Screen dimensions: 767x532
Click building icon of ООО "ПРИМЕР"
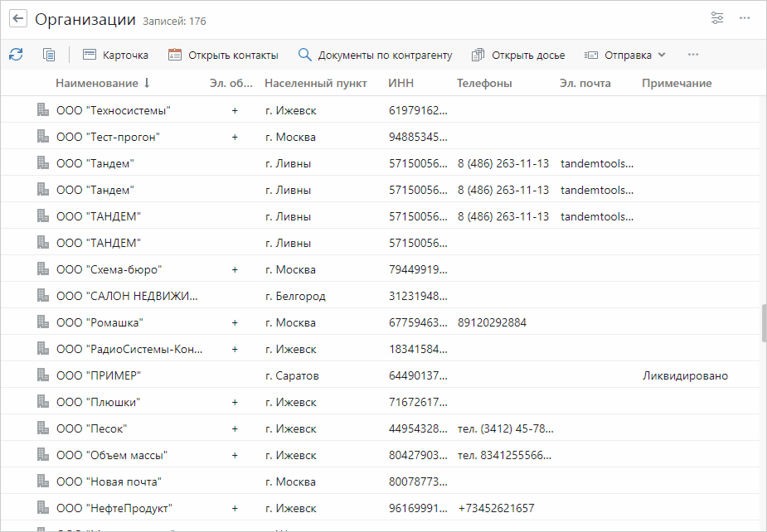tap(43, 375)
